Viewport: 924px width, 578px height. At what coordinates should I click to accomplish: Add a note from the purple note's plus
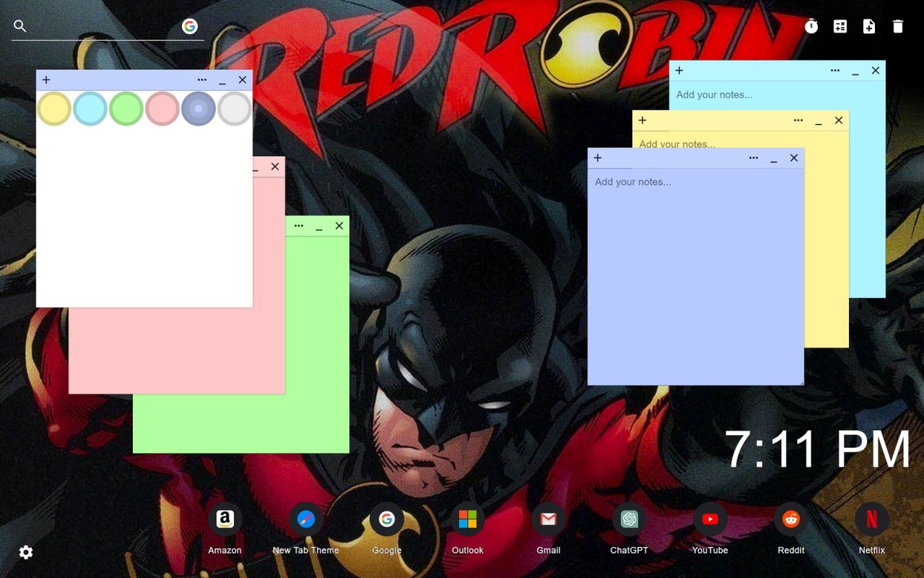pos(598,158)
